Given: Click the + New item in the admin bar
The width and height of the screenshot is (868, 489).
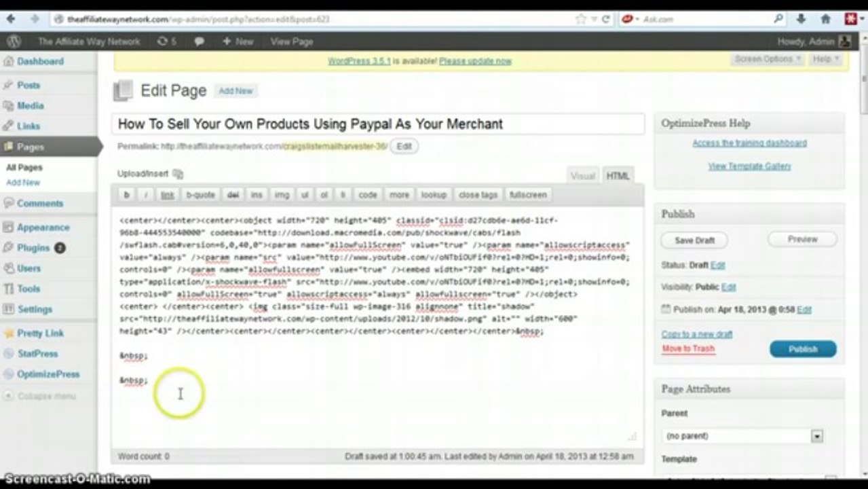Looking at the screenshot, I should (x=238, y=41).
